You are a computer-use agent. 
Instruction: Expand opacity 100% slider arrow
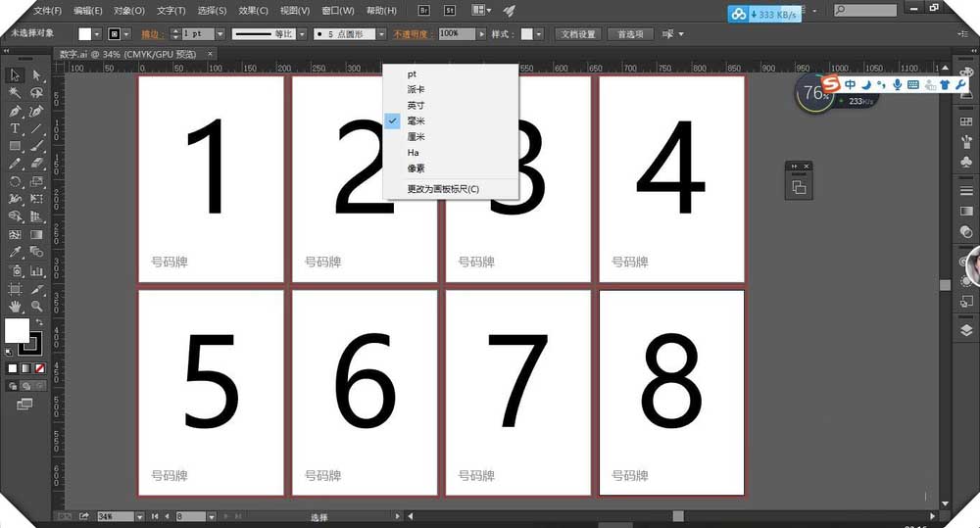click(481, 33)
